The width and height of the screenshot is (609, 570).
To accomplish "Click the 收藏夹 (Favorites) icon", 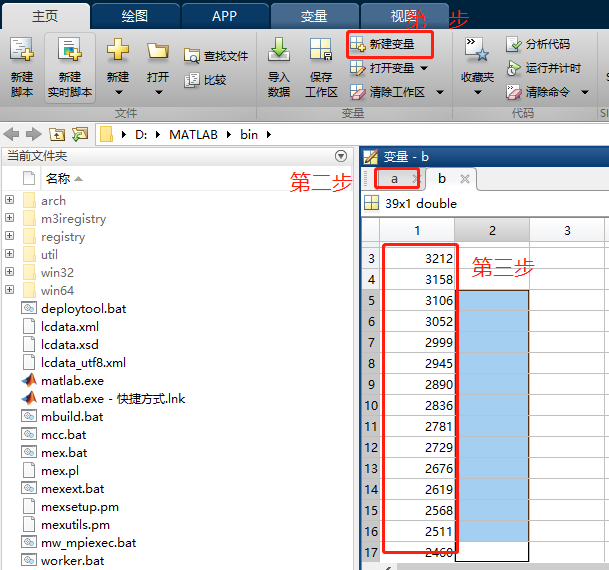I will [x=477, y=49].
